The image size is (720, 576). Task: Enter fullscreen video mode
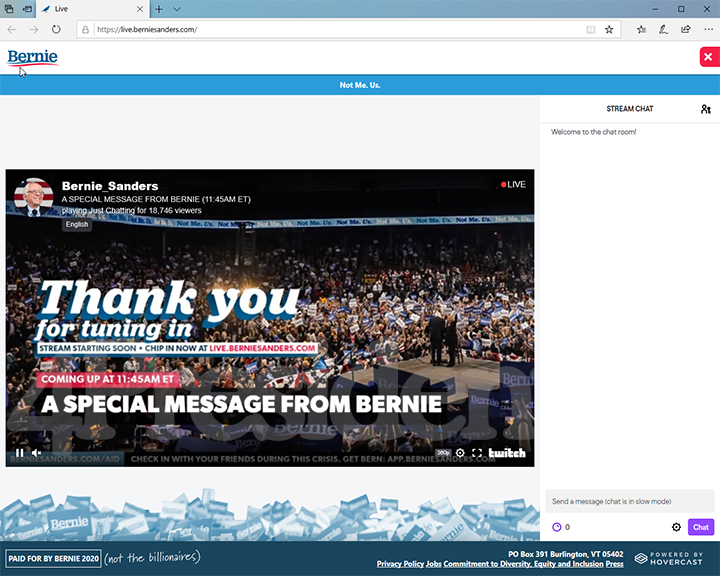[x=477, y=453]
